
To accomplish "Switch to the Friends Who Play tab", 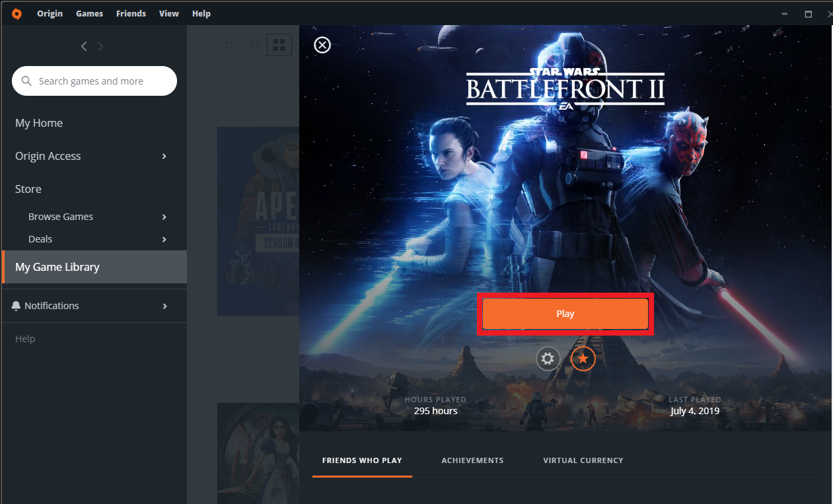I will click(x=362, y=460).
